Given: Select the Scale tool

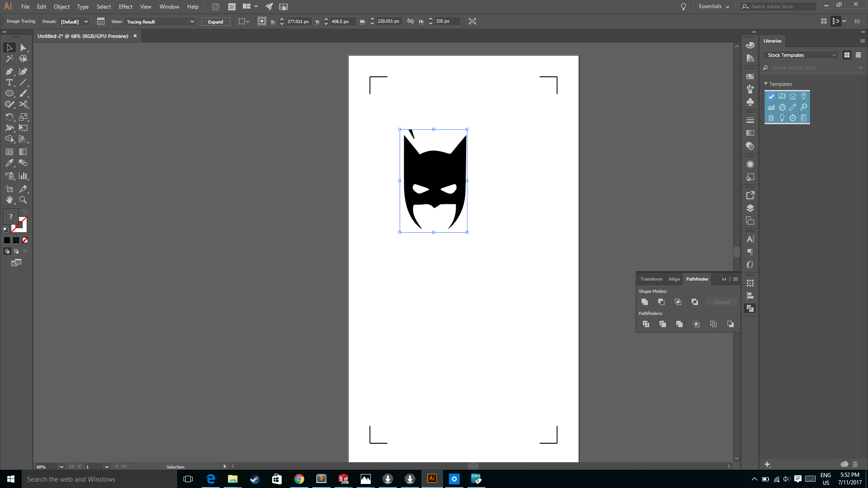Looking at the screenshot, I should coord(23,117).
